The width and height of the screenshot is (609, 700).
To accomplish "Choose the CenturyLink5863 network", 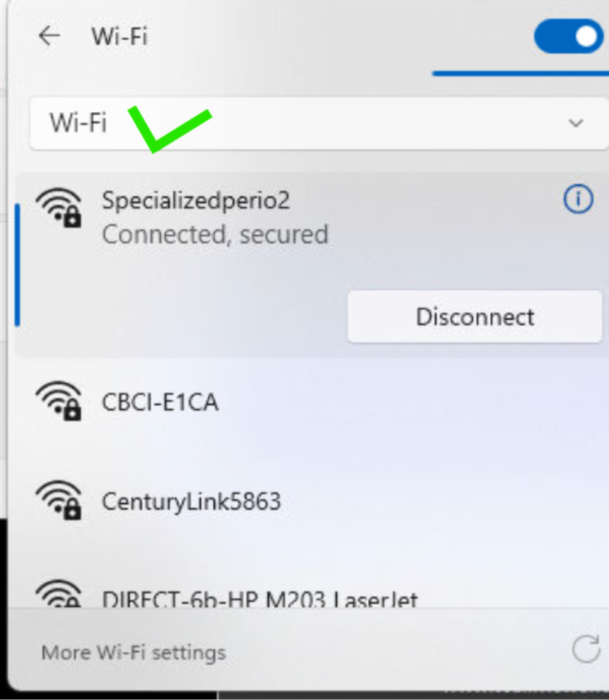I will coord(308,501).
